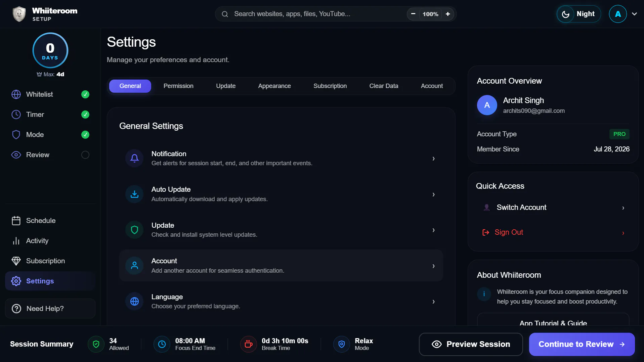The width and height of the screenshot is (644, 362).
Task: Open the profile avatar in the header
Action: pyautogui.click(x=618, y=14)
